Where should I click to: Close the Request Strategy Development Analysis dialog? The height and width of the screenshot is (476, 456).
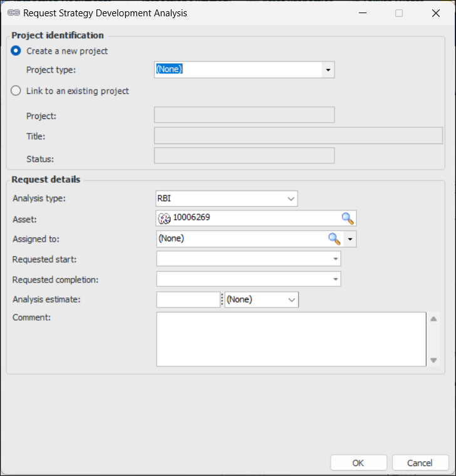tap(435, 13)
